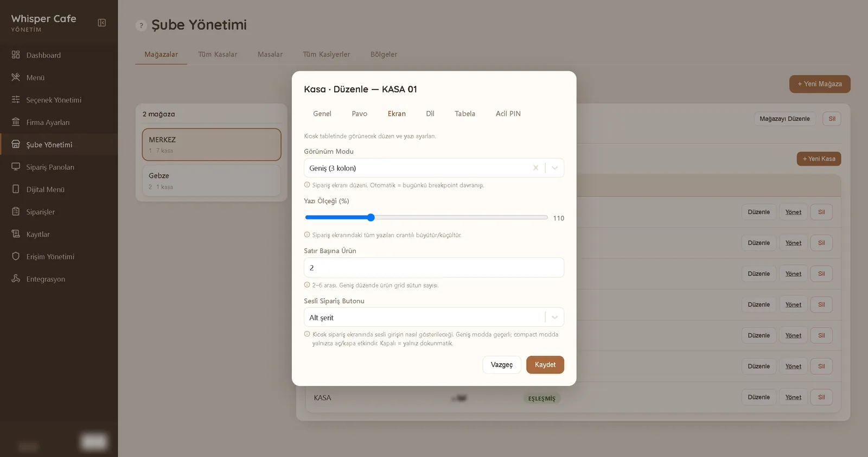Click Sil next to Mağazayı Düzenle
This screenshot has width=868, height=457.
(x=832, y=119)
